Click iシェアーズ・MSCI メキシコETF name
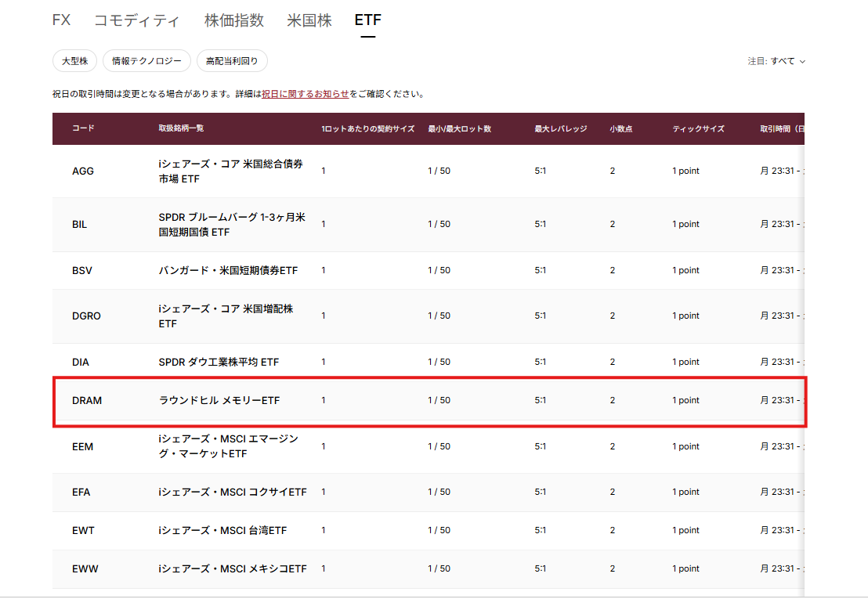This screenshot has height=599, width=868. [x=233, y=568]
